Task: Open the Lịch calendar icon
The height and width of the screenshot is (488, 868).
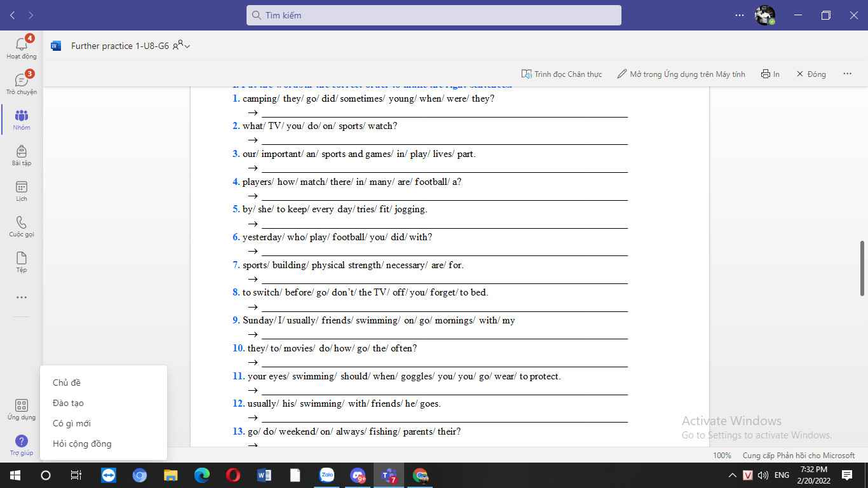Action: [22, 190]
